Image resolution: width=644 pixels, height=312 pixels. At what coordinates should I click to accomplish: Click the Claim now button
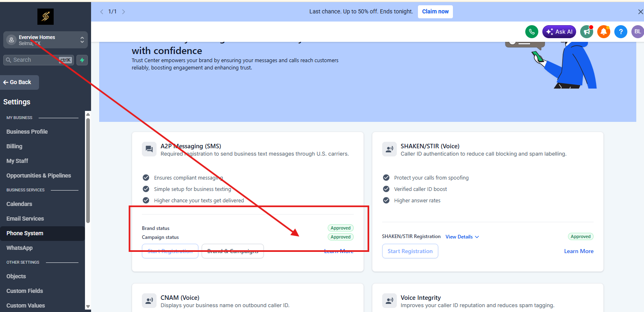tap(435, 11)
